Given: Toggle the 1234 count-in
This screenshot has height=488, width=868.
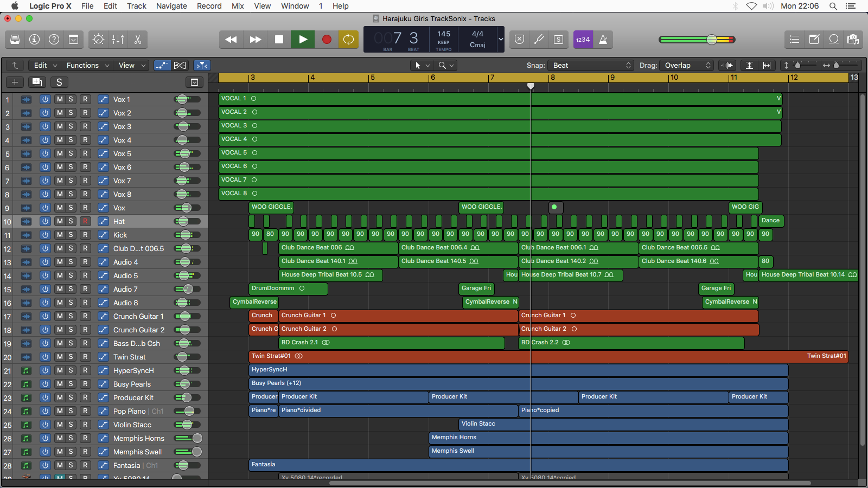Looking at the screenshot, I should pos(583,40).
